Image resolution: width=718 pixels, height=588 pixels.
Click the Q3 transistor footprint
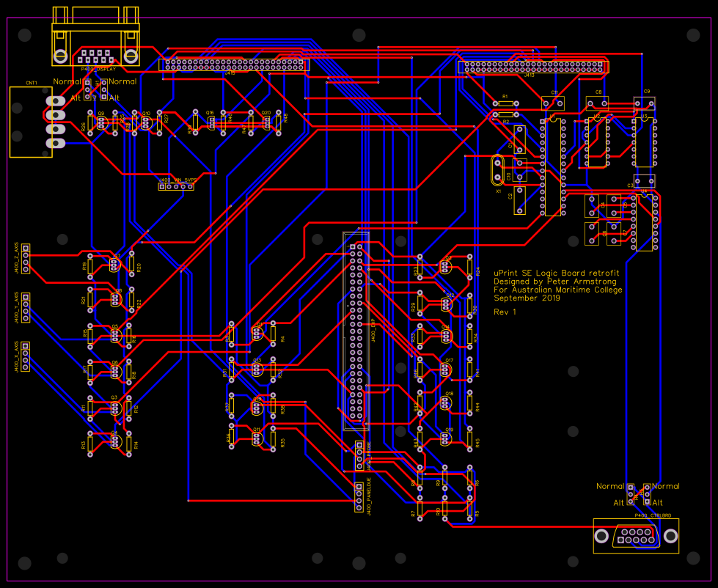point(116,408)
